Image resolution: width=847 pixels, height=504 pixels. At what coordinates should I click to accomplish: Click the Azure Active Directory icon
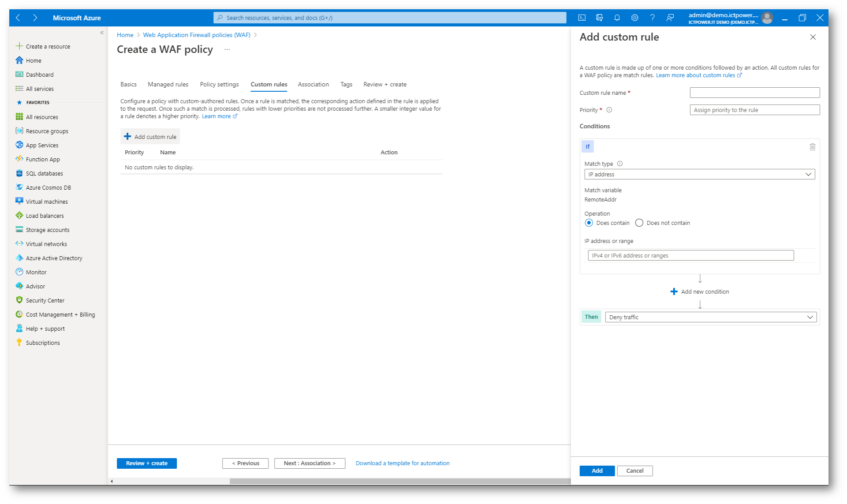pos(19,258)
